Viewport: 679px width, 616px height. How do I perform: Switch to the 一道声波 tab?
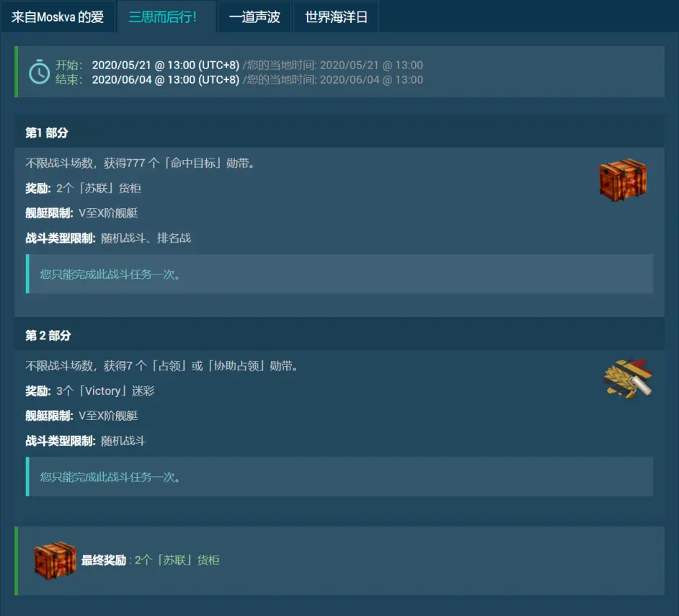(x=254, y=17)
